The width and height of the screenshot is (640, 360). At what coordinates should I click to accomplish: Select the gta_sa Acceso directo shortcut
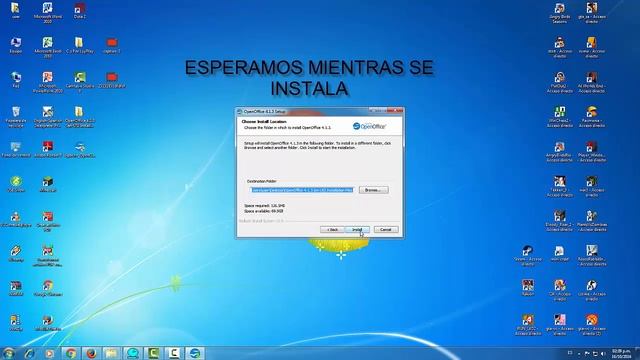[592, 12]
